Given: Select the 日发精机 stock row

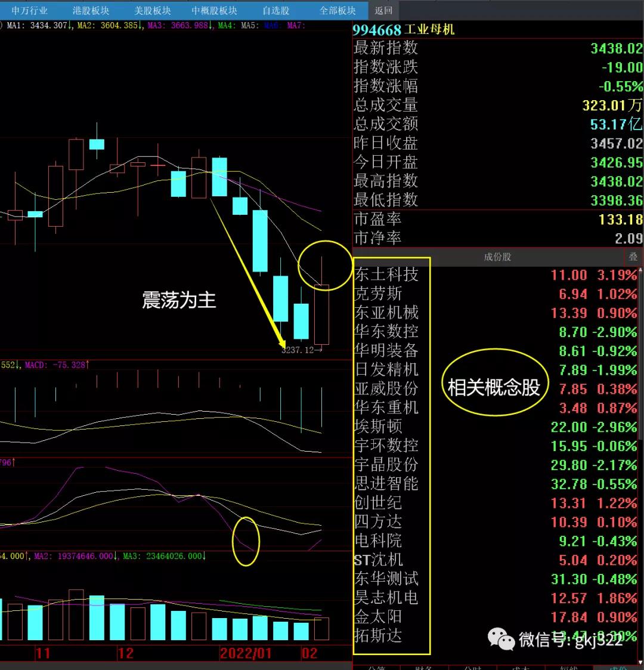Looking at the screenshot, I should 496,370.
